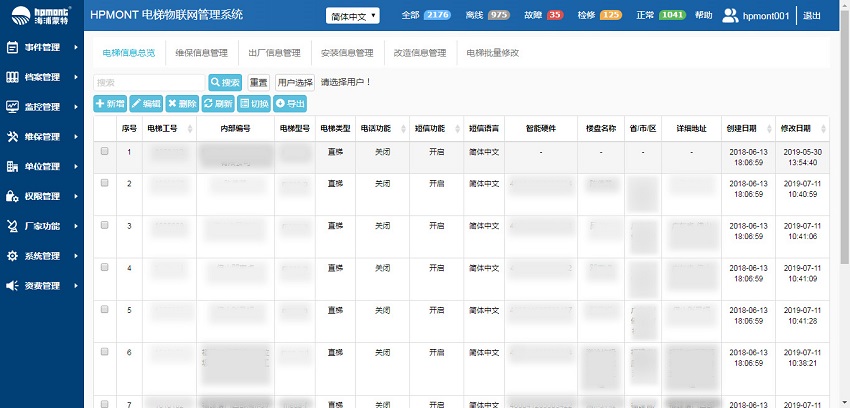The height and width of the screenshot is (408, 850).
Task: Click the 权限管理 lock icon in sidebar
Action: pyautogui.click(x=13, y=196)
